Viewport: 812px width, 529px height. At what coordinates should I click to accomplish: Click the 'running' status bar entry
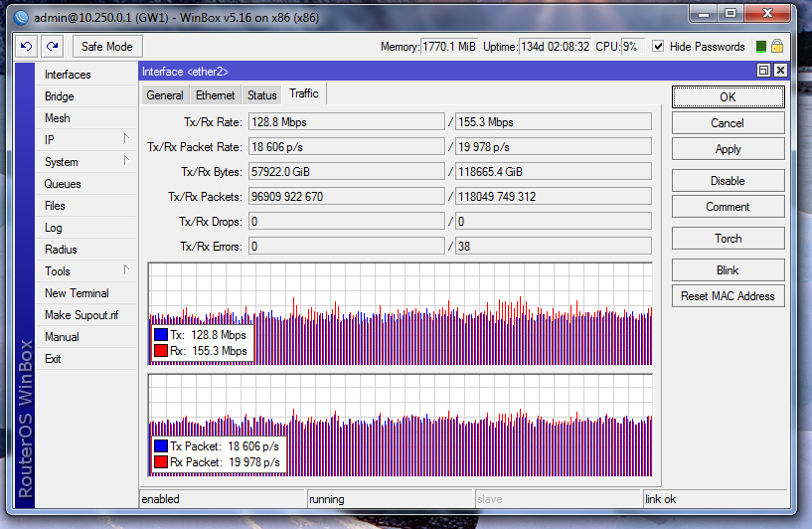coord(390,499)
